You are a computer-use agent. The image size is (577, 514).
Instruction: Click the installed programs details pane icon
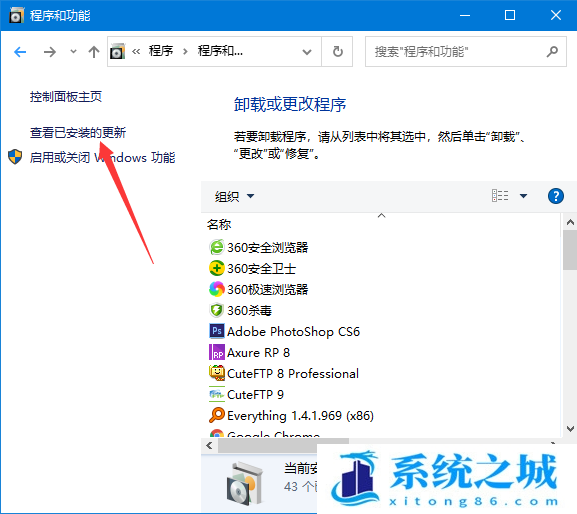coord(245,483)
